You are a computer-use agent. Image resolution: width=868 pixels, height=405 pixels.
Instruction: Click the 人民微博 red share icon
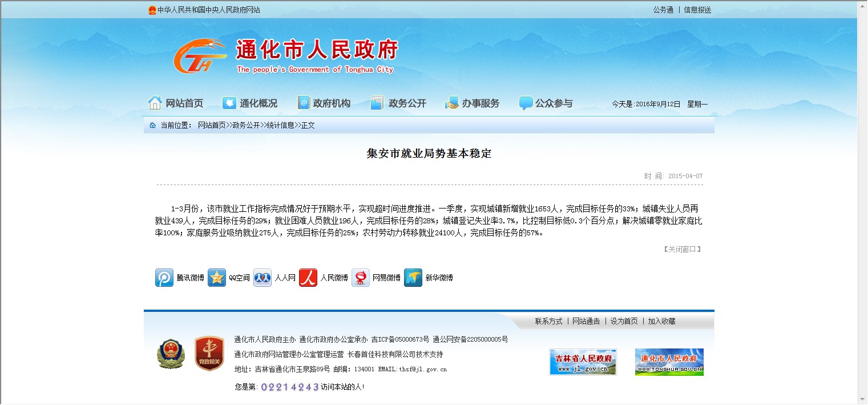click(308, 278)
